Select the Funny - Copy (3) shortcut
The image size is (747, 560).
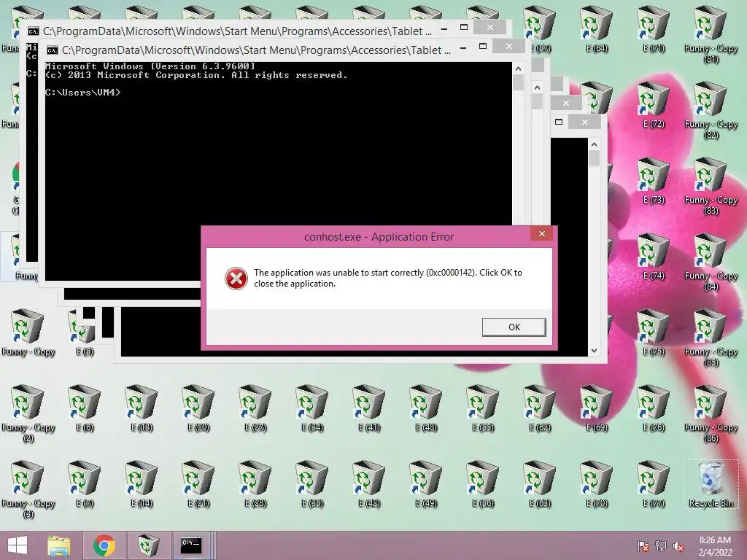point(28,489)
